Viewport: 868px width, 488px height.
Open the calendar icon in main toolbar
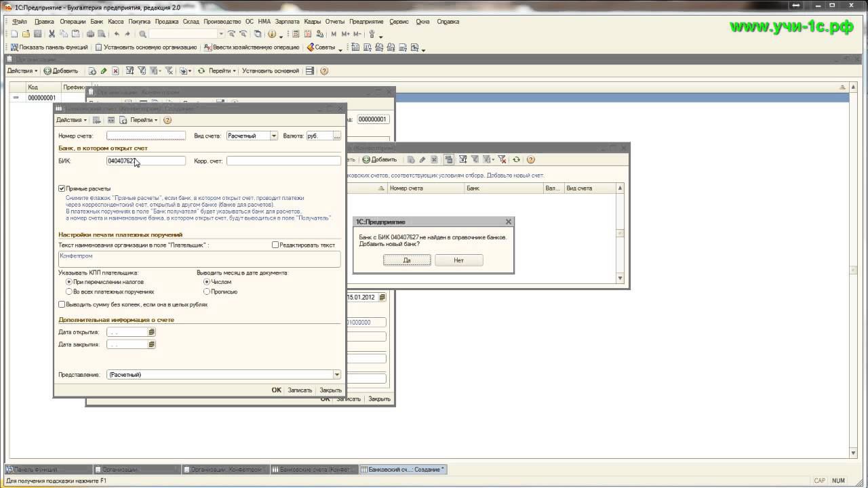point(308,34)
